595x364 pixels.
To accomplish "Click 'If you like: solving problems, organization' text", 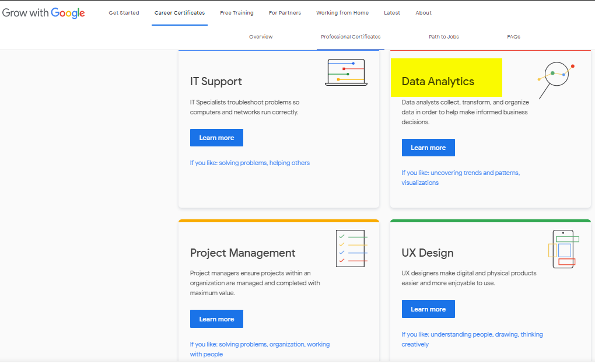I will pos(260,349).
